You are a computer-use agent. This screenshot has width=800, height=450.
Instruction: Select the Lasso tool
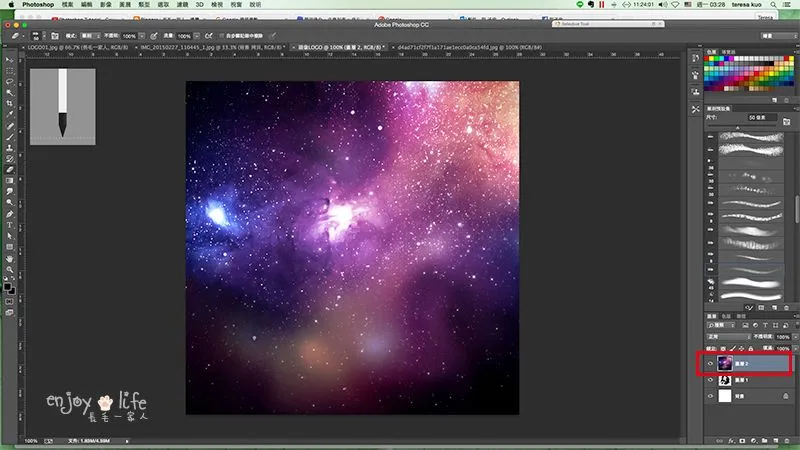pyautogui.click(x=10, y=82)
